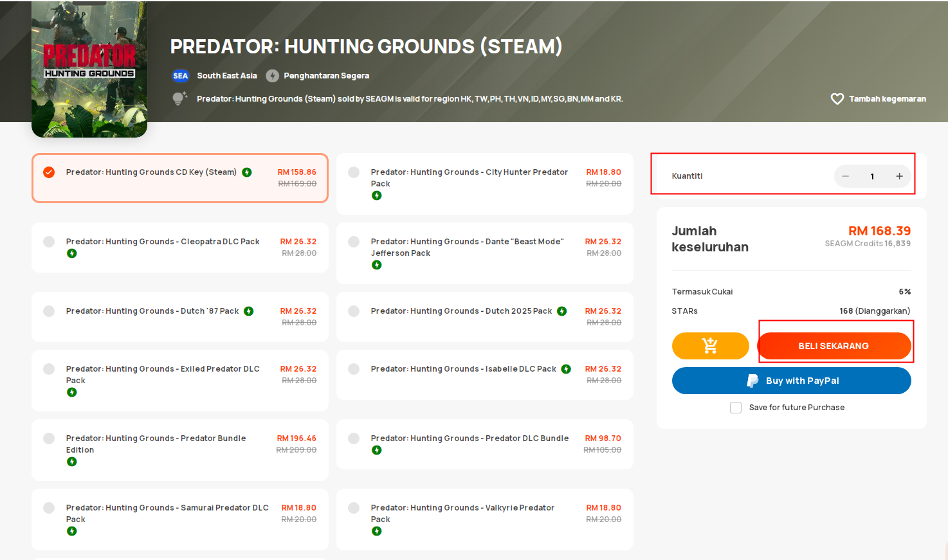This screenshot has height=560, width=948.
Task: Click the heart icon beside Tambah kegemaran
Action: [x=837, y=99]
